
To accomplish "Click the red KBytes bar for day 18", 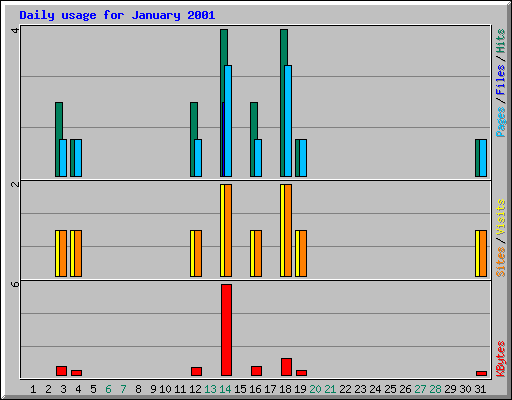I will point(286,367).
